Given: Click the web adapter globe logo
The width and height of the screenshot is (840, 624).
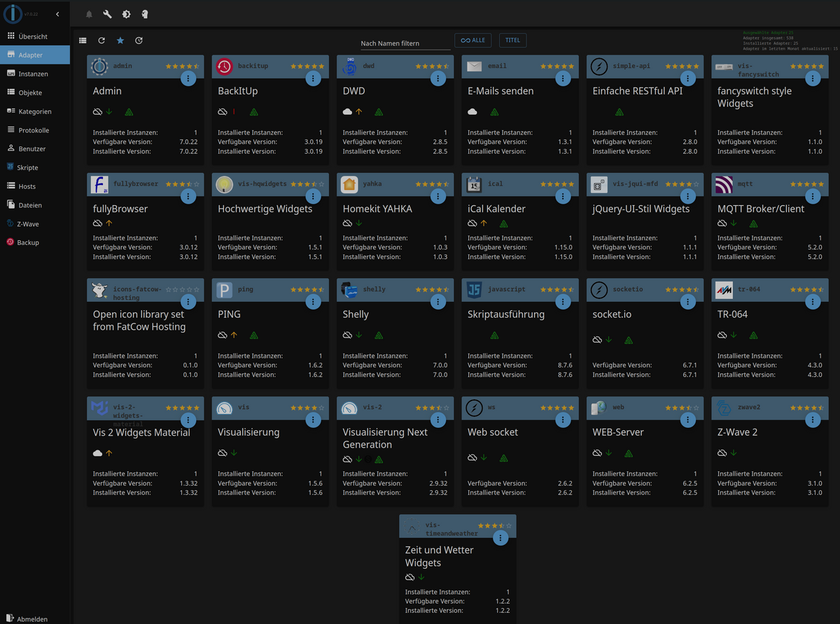Looking at the screenshot, I should (598, 408).
